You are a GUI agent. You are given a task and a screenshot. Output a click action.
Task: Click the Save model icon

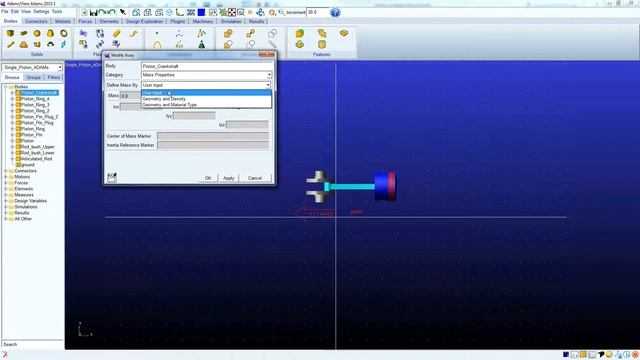click(93, 13)
